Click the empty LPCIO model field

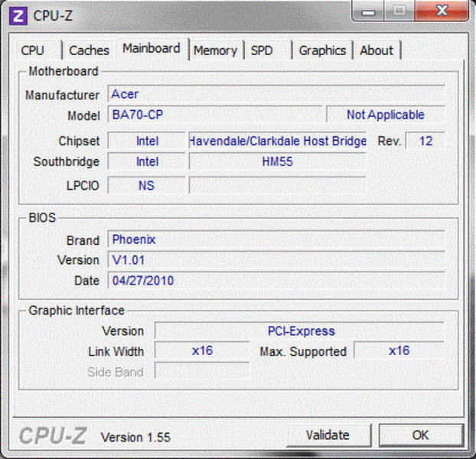click(x=278, y=185)
